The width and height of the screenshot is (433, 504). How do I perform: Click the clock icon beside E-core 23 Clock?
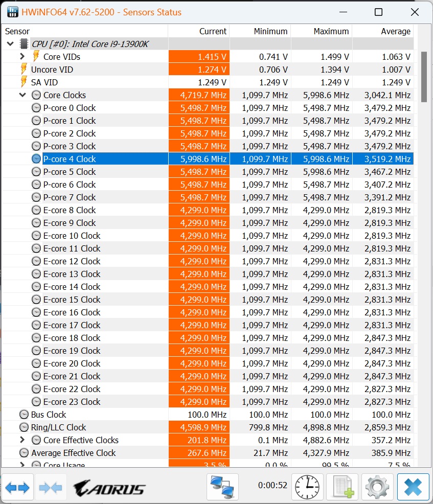coord(36,401)
